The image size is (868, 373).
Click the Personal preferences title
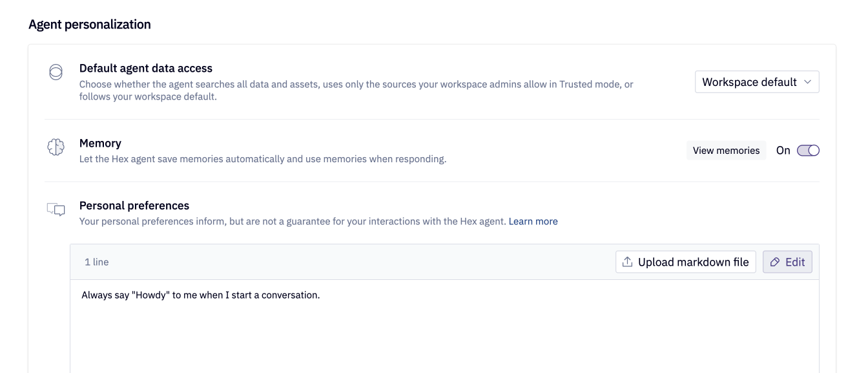click(134, 206)
